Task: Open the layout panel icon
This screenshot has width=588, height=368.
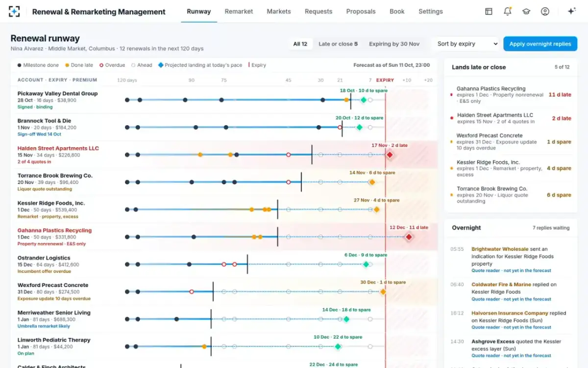Action: [x=489, y=11]
